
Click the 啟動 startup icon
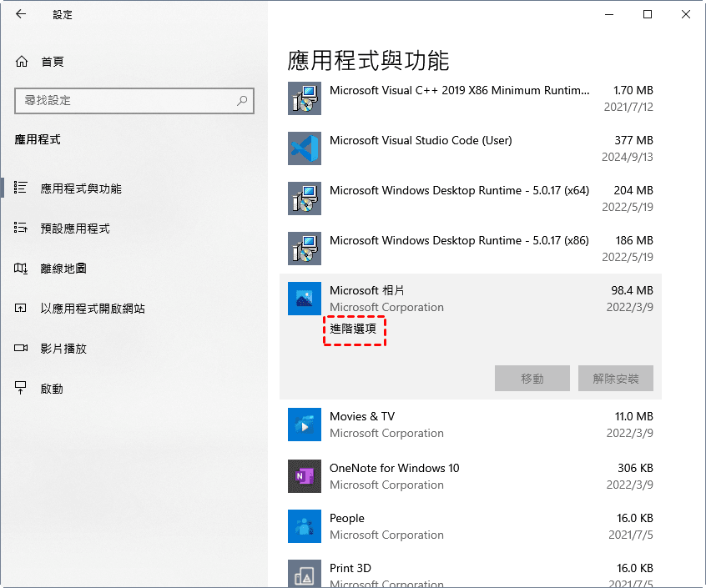click(21, 388)
